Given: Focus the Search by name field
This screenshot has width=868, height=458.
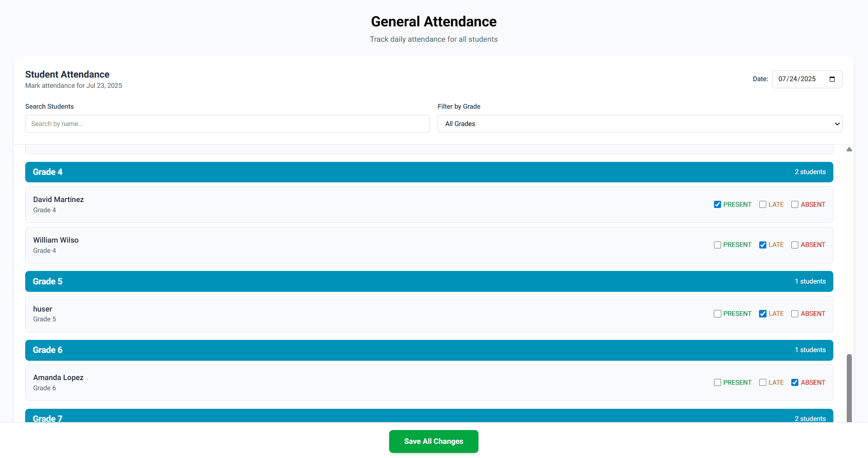Looking at the screenshot, I should pos(227,124).
